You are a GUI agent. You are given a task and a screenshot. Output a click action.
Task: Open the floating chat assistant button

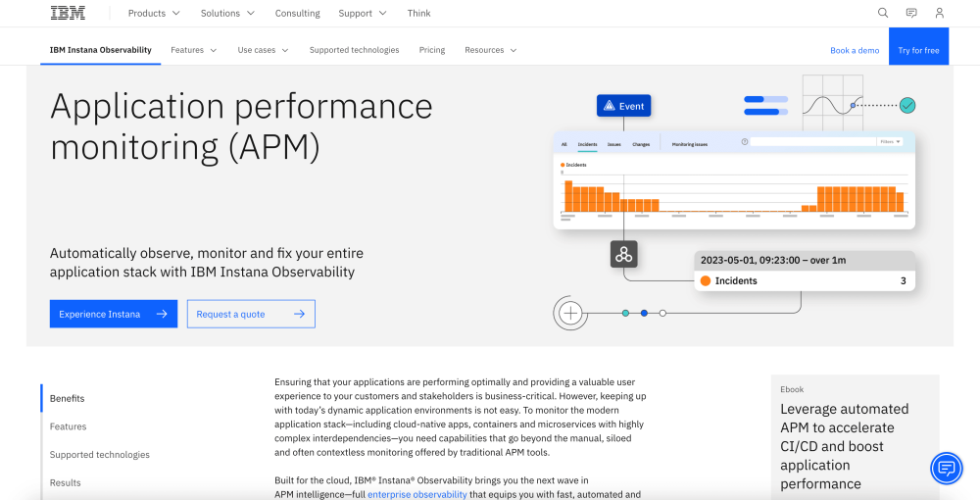[947, 469]
